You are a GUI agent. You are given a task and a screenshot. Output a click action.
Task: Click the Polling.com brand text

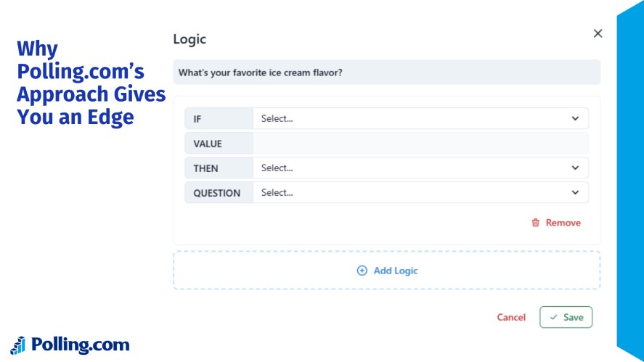(81, 345)
